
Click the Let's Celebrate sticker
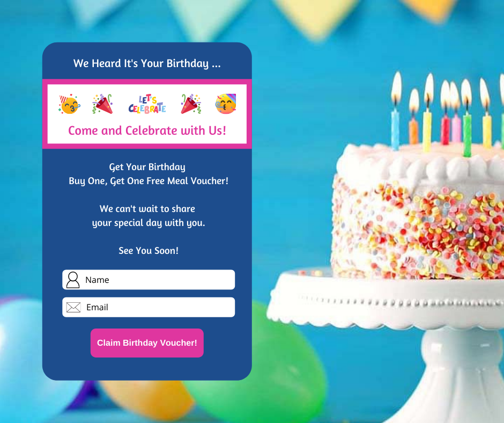tap(147, 105)
